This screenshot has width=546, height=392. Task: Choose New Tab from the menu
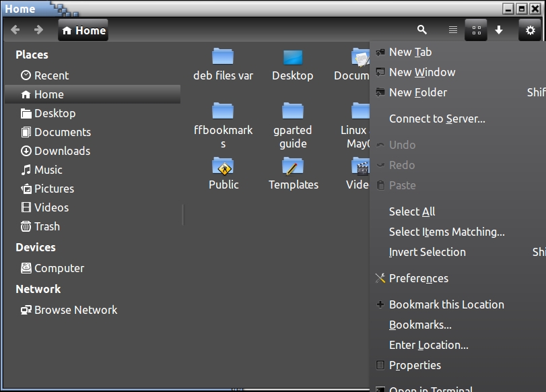coord(410,52)
